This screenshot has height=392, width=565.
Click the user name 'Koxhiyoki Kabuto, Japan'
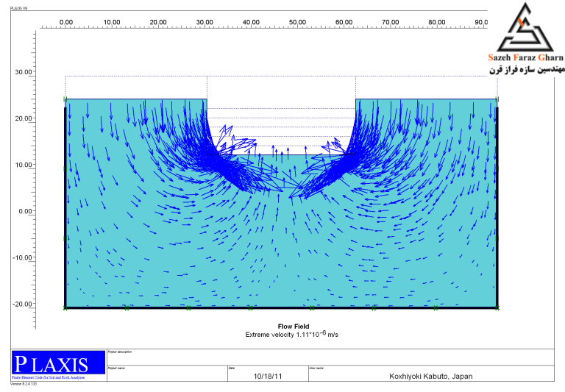(x=431, y=376)
